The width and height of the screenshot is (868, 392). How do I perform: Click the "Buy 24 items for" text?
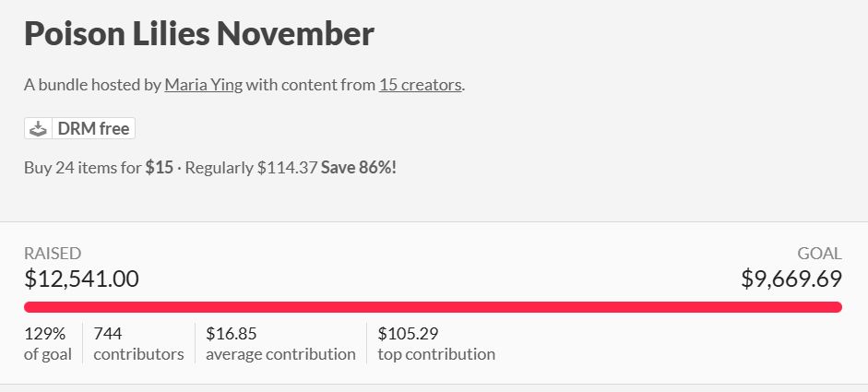[x=83, y=169]
